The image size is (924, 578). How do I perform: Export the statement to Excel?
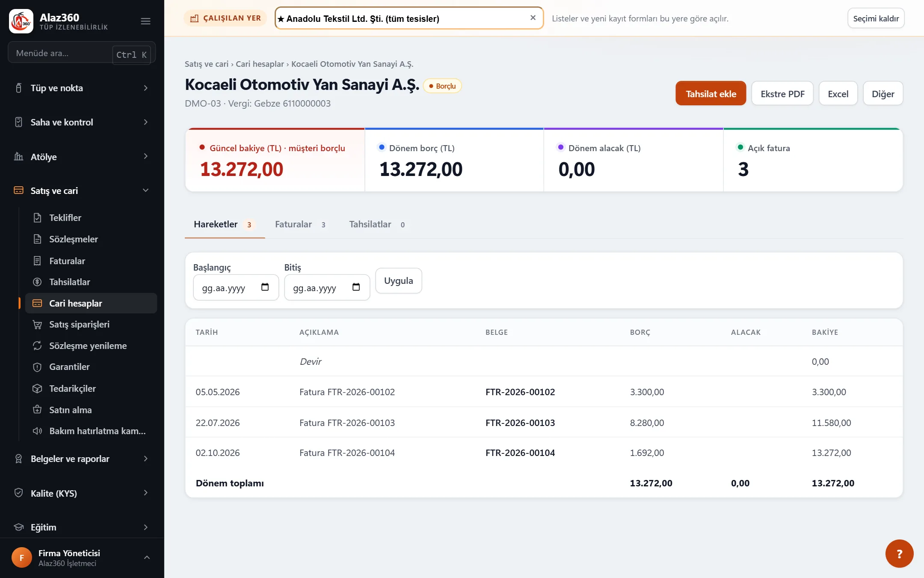838,94
